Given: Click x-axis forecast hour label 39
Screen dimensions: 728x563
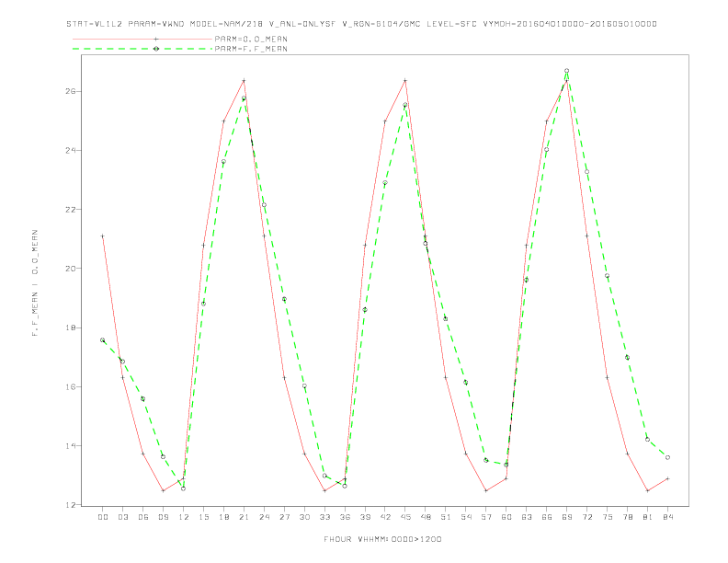Looking at the screenshot, I should 365,517.
